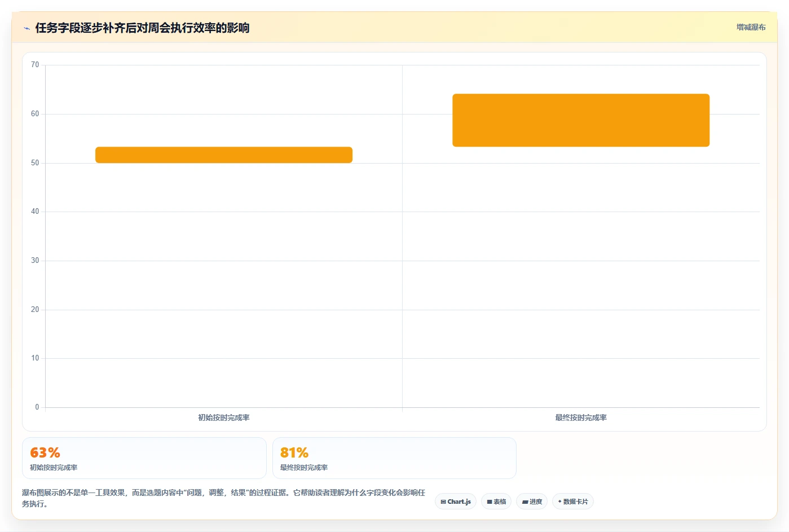
Task: Click the x-axis label 最终按时完成率
Action: tap(581, 417)
